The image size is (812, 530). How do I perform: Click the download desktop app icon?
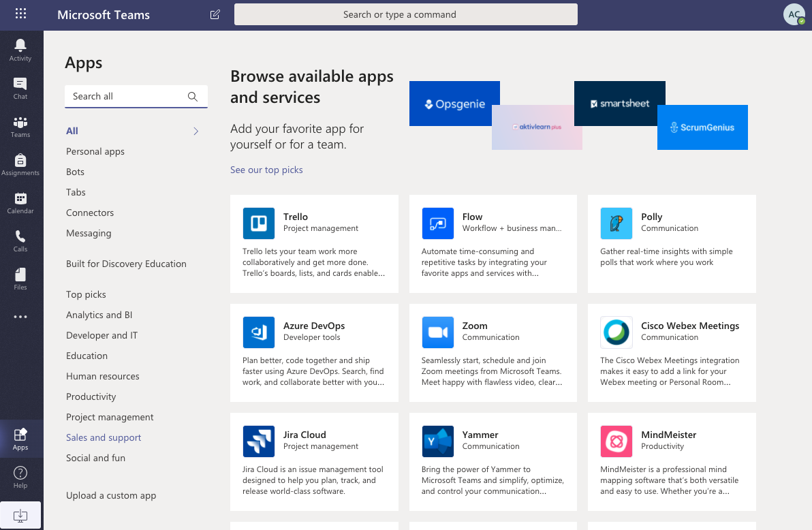20,515
